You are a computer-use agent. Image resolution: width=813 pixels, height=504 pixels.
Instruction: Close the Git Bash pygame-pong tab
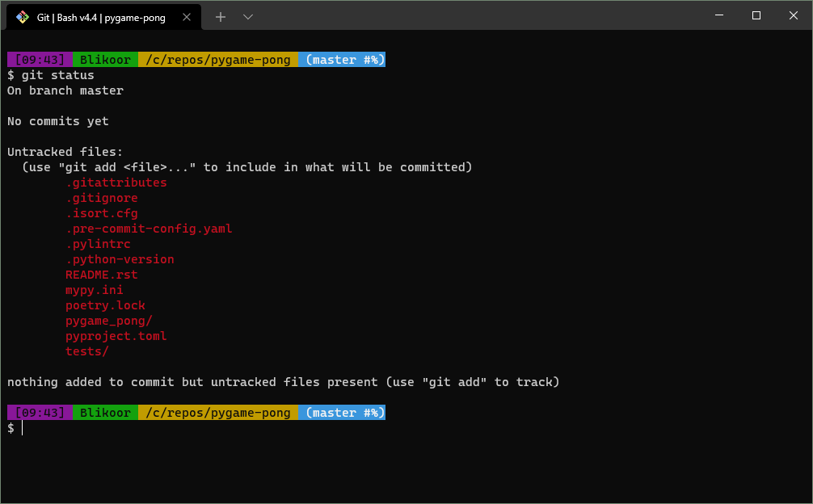[187, 17]
